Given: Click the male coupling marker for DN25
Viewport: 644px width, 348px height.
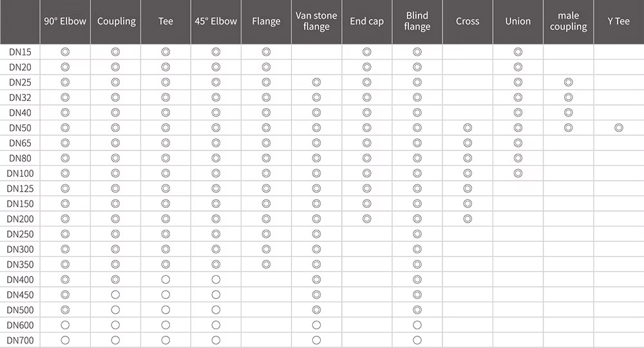Looking at the screenshot, I should (568, 82).
